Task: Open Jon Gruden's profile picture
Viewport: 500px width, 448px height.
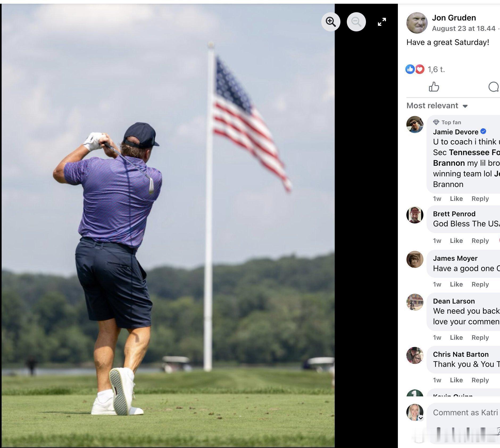Action: (x=417, y=23)
